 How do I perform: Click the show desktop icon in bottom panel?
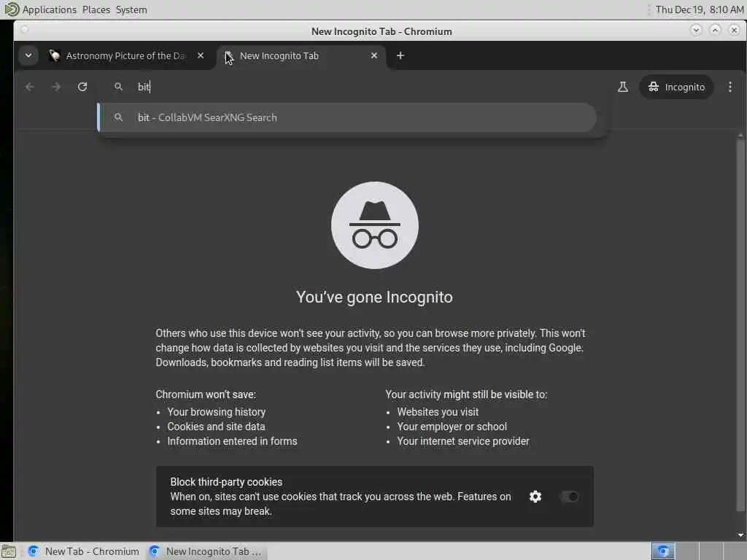(9, 552)
